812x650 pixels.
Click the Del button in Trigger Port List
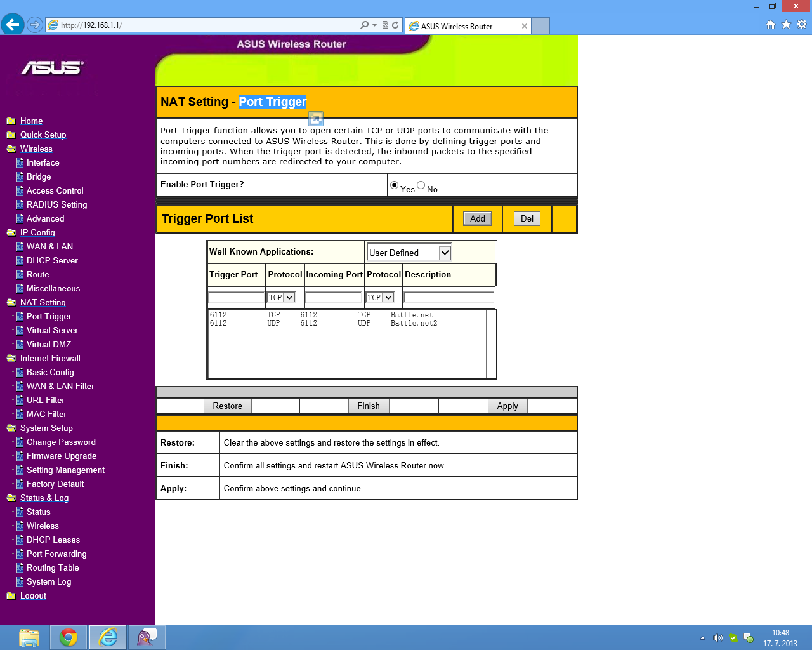pyautogui.click(x=527, y=218)
